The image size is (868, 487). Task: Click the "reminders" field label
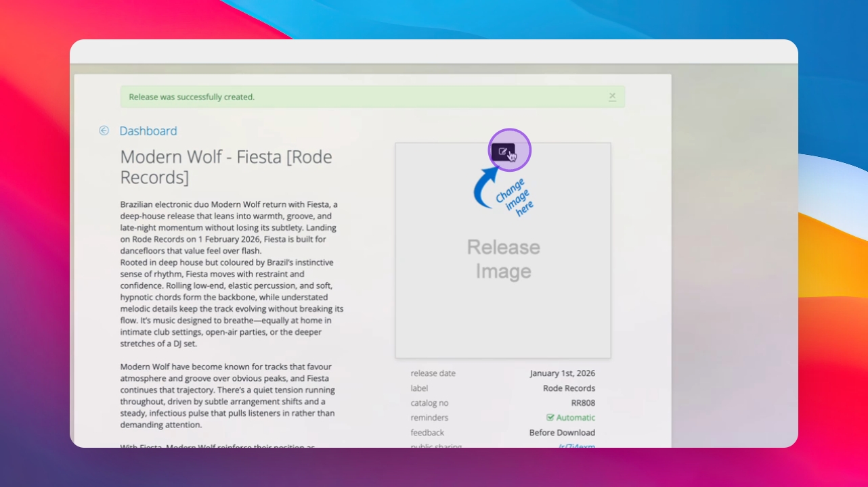429,418
